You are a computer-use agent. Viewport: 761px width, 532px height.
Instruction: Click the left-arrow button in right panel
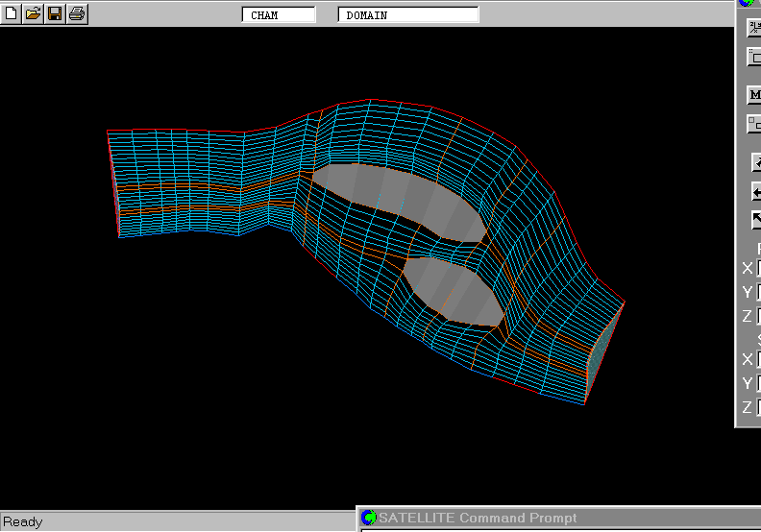[x=755, y=191]
